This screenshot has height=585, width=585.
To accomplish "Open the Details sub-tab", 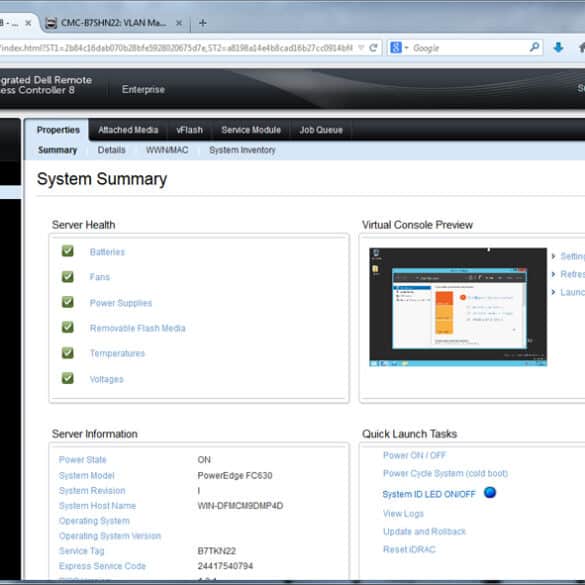I will pos(111,150).
